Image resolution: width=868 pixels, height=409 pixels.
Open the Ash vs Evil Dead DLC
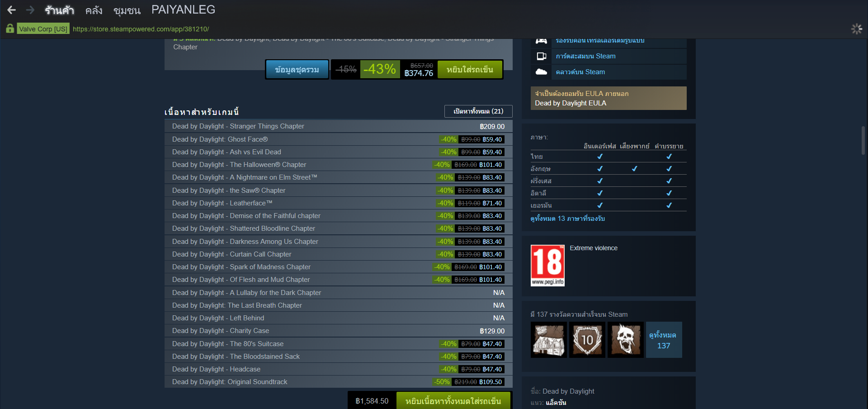click(x=339, y=152)
